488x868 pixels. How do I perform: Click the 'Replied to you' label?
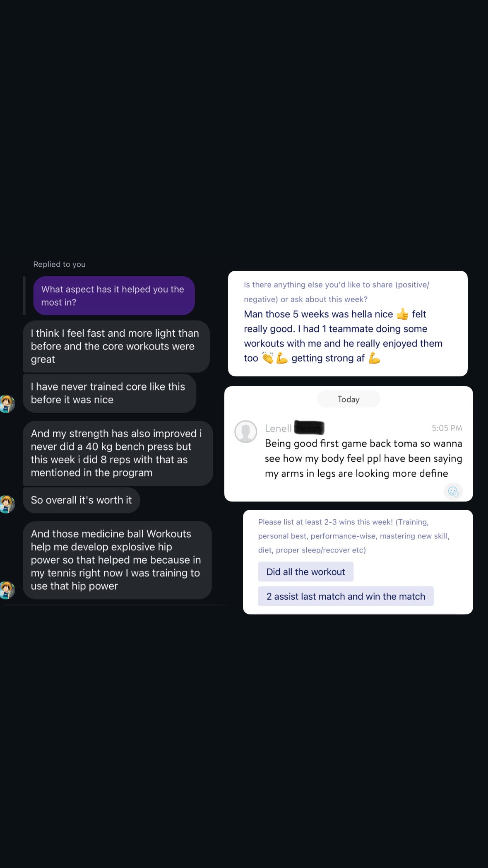pyautogui.click(x=59, y=264)
